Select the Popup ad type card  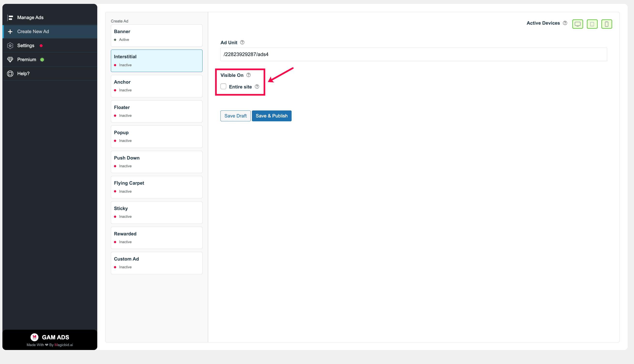156,137
